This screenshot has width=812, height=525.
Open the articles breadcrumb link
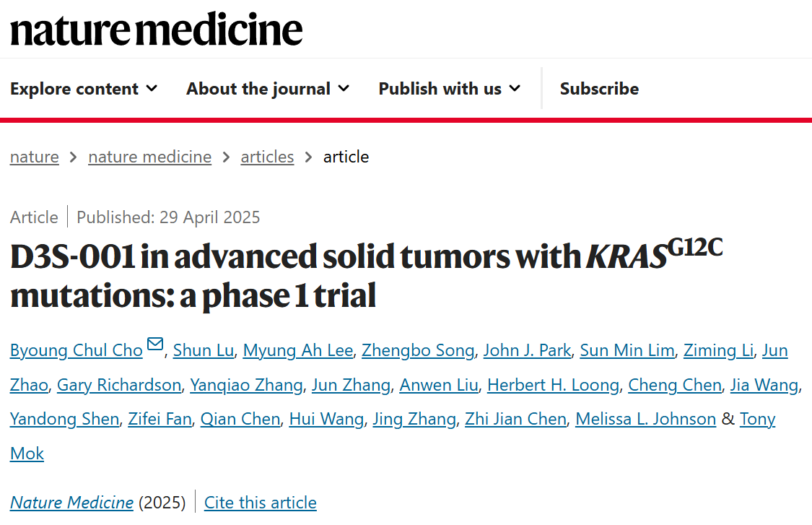tap(267, 157)
